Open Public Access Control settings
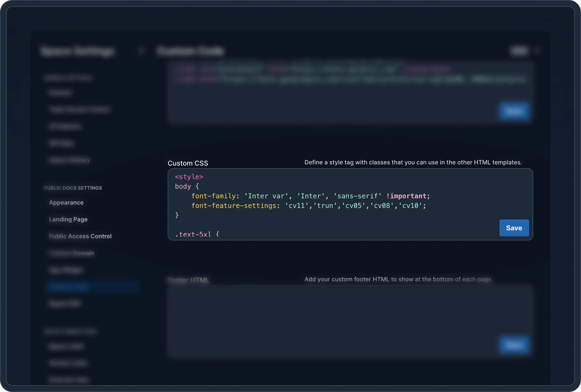Viewport: 581px width, 392px height. point(80,236)
